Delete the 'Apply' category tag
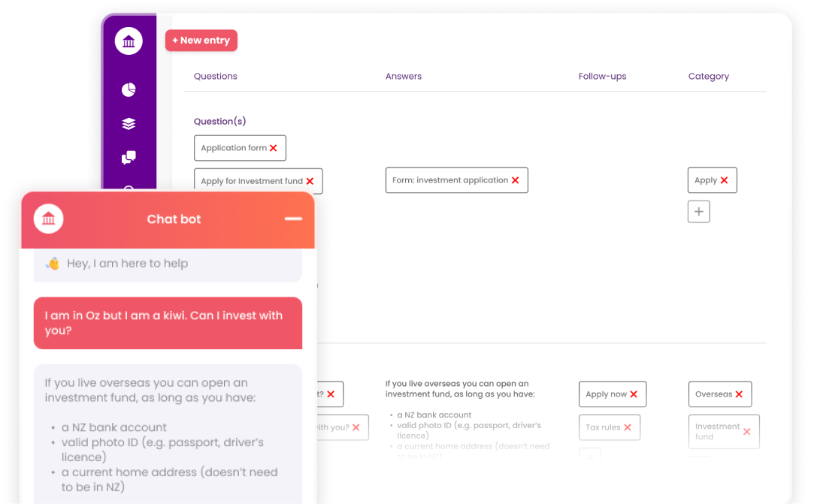820x504 pixels. [724, 180]
